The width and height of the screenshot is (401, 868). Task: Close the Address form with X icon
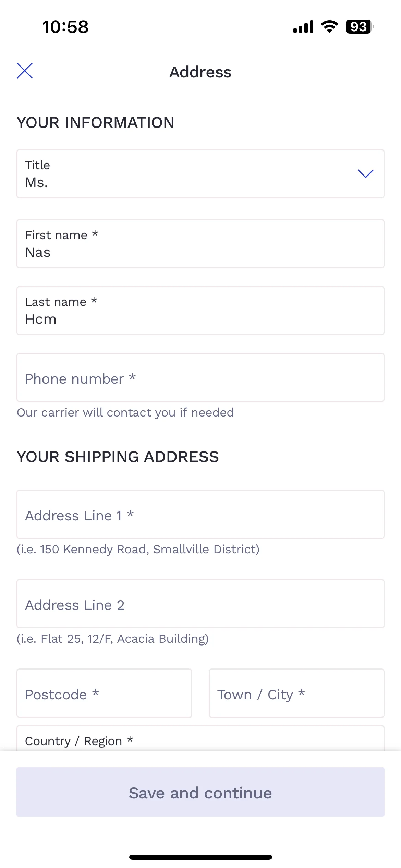click(25, 71)
